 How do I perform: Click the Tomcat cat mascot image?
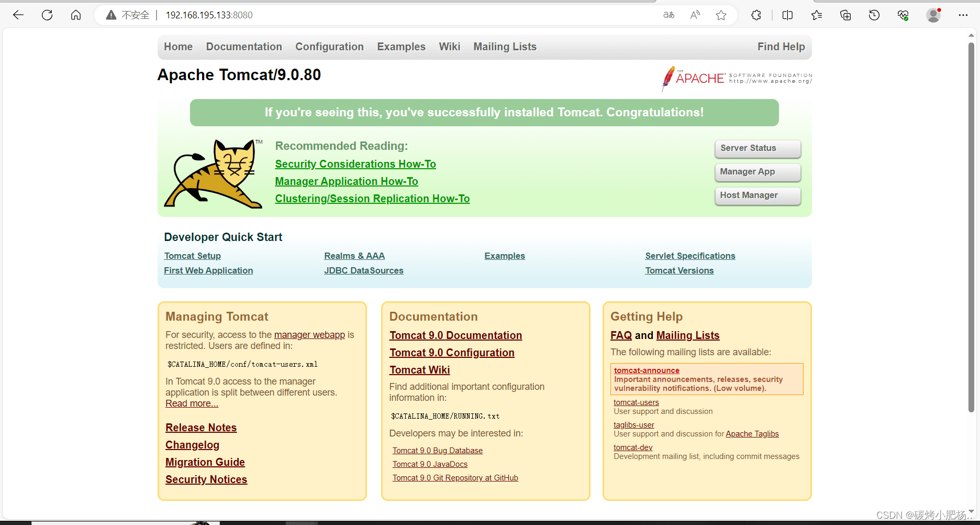click(214, 173)
